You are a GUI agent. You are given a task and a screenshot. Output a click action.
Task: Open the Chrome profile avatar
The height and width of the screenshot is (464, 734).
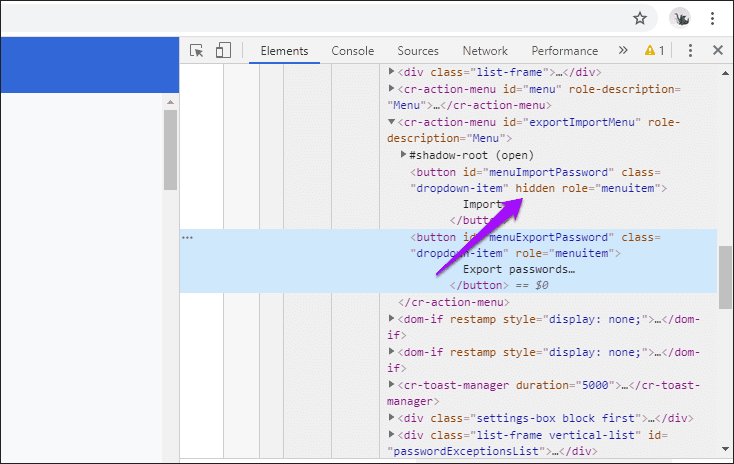pos(680,18)
